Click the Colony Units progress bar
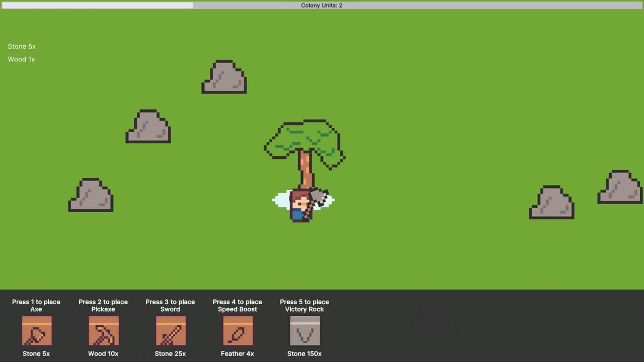Image resolution: width=644 pixels, height=362 pixels. click(x=322, y=6)
